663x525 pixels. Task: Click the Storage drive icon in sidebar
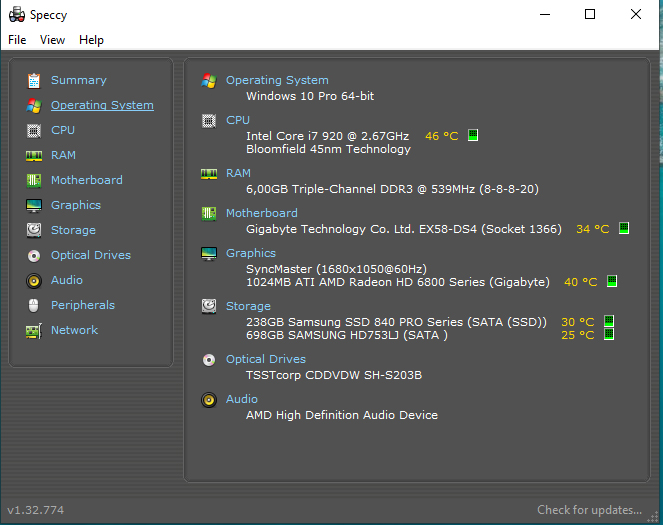(34, 230)
